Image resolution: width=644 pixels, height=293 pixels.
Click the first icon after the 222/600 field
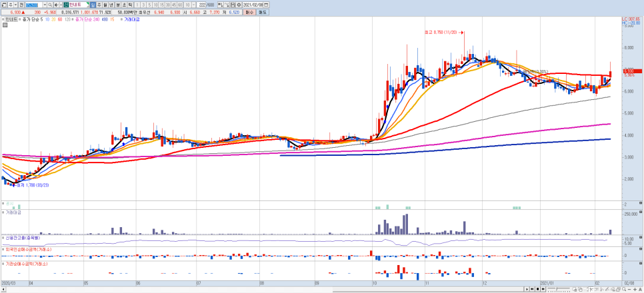[x=220, y=5]
